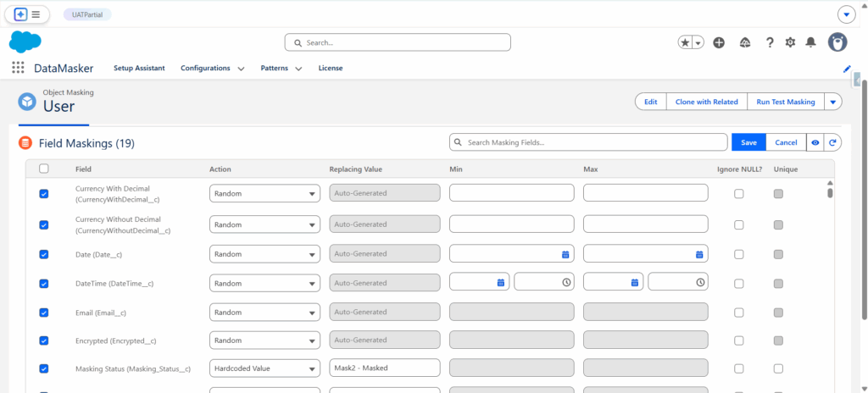Toggle the eye visibility button

pos(815,142)
